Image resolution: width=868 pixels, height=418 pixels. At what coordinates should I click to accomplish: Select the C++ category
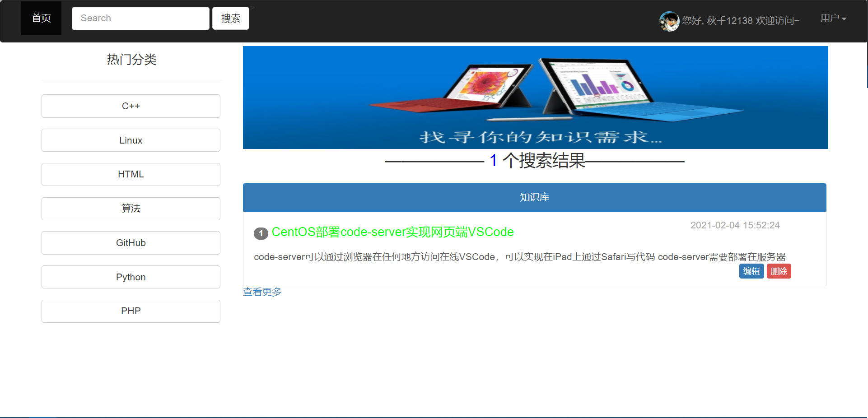coord(131,106)
